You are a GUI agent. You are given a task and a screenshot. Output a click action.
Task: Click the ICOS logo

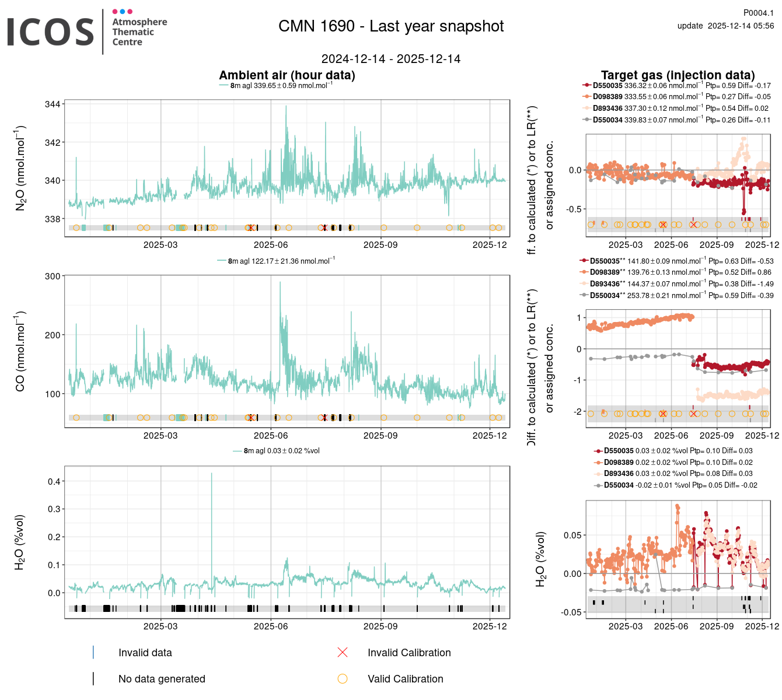pyautogui.click(x=50, y=32)
